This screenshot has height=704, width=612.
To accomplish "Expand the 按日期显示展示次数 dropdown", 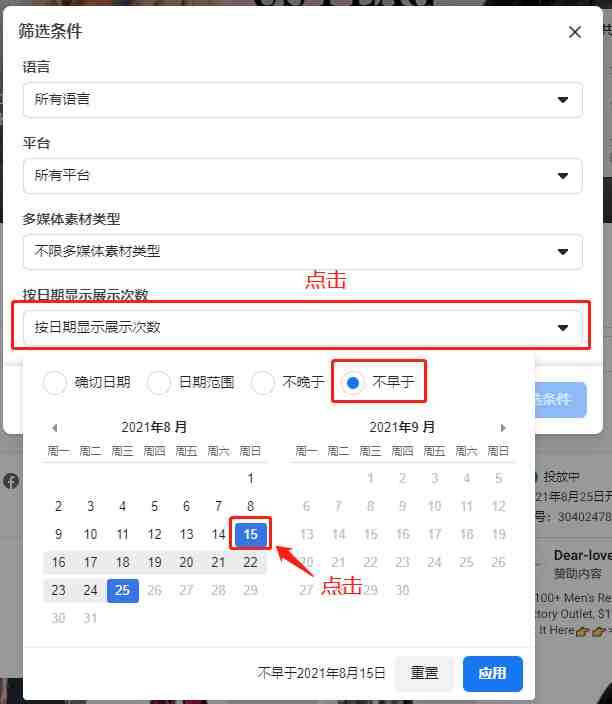I will [303, 327].
